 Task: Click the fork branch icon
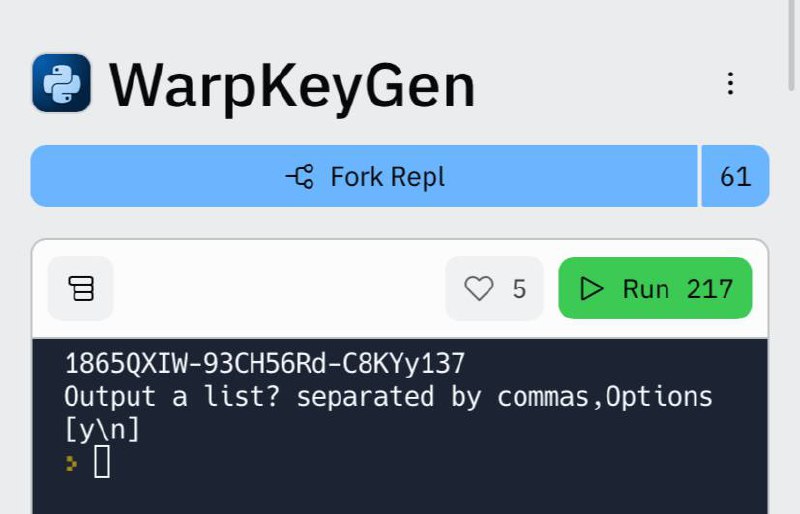299,177
